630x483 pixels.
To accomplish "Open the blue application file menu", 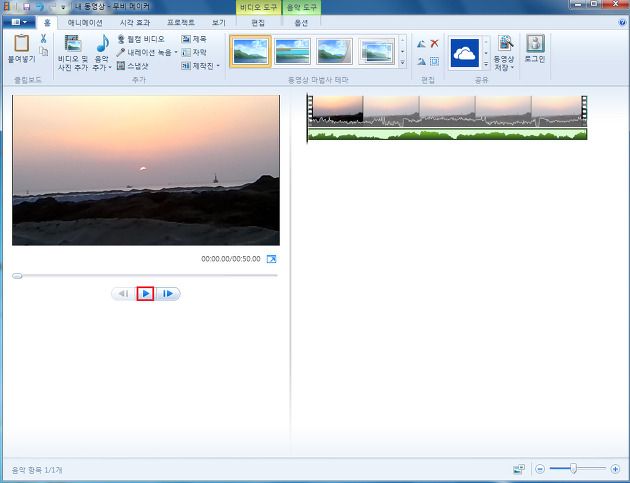I will 18,22.
